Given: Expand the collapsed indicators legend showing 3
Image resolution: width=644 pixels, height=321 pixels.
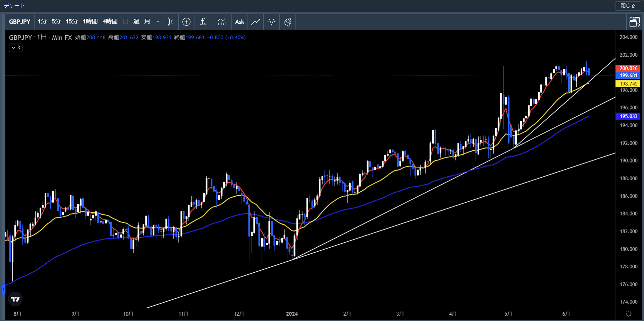Looking at the screenshot, I should click(16, 48).
